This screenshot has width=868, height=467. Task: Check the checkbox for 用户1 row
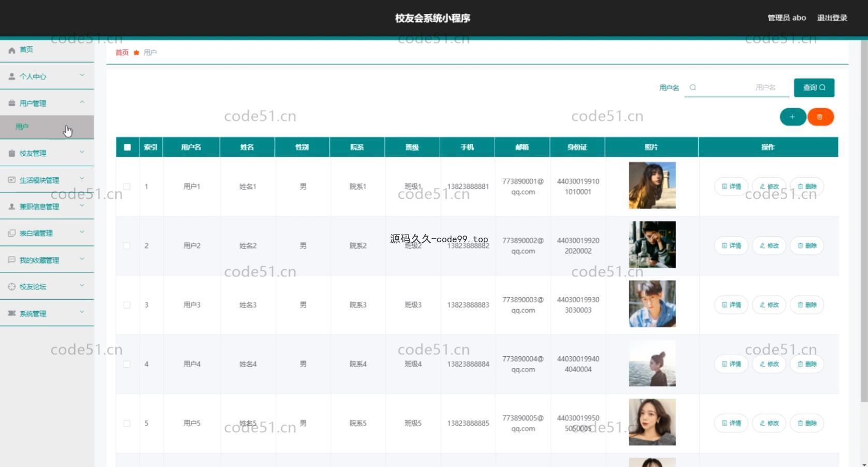tap(127, 186)
